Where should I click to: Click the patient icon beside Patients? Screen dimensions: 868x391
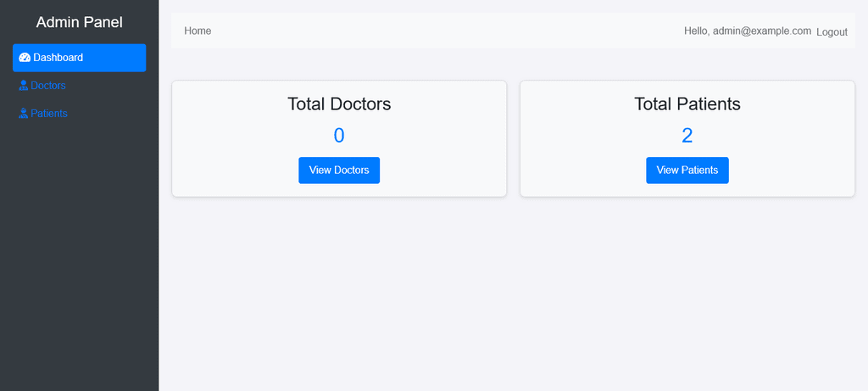tap(23, 114)
